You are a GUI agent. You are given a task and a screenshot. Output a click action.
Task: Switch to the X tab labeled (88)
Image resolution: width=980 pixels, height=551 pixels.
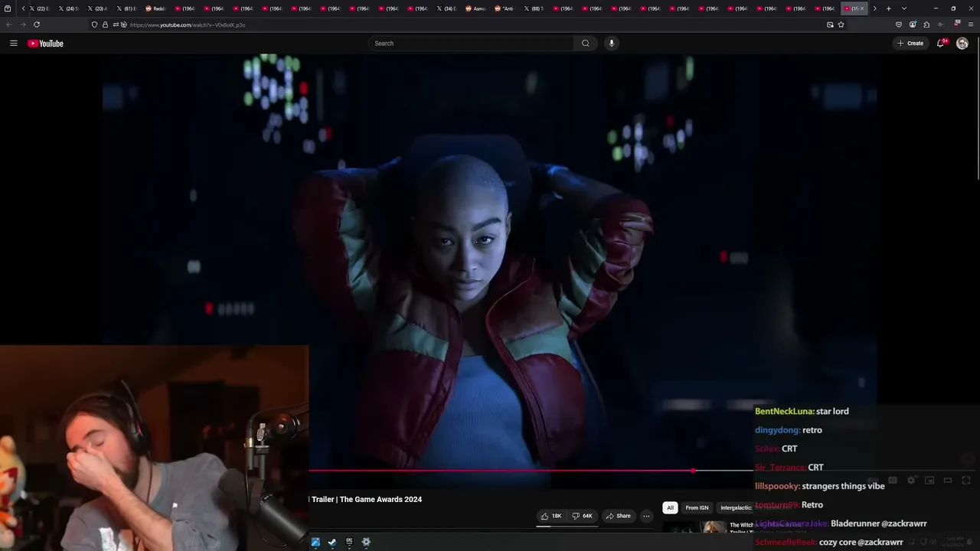pos(534,8)
